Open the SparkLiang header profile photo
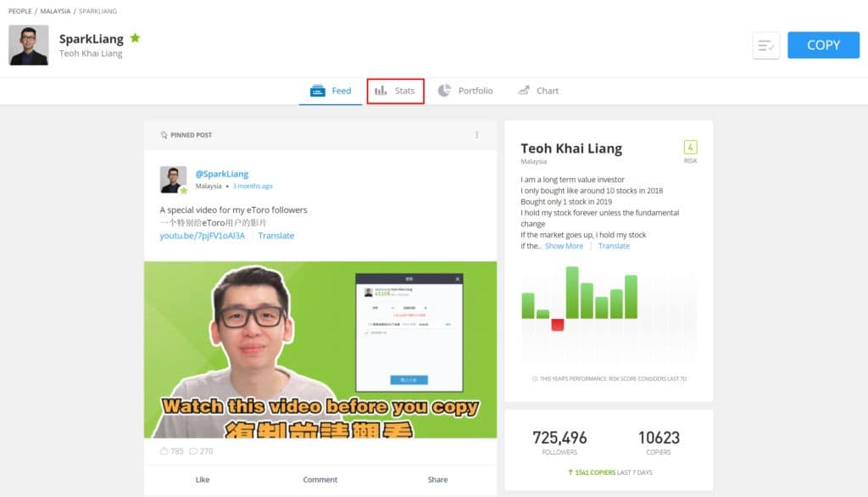This screenshot has height=497, width=868. coord(28,45)
